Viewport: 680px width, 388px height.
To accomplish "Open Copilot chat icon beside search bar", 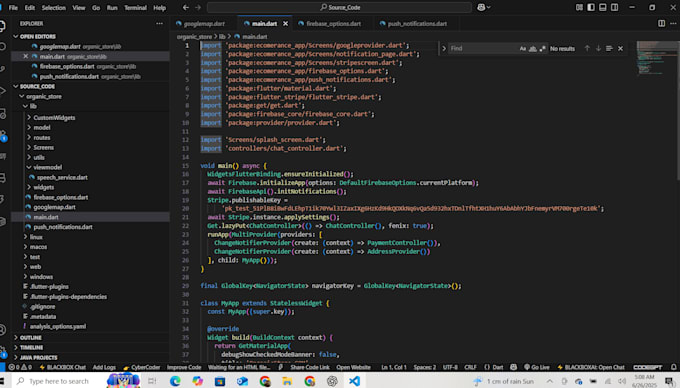I will click(481, 7).
